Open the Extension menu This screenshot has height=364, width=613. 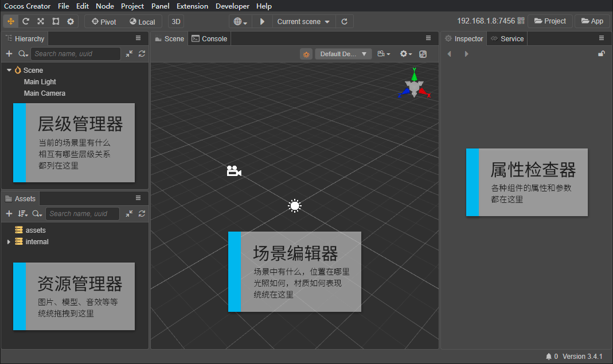192,6
